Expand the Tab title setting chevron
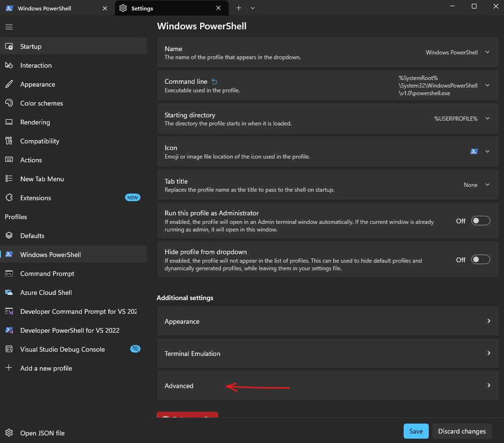 (x=487, y=185)
